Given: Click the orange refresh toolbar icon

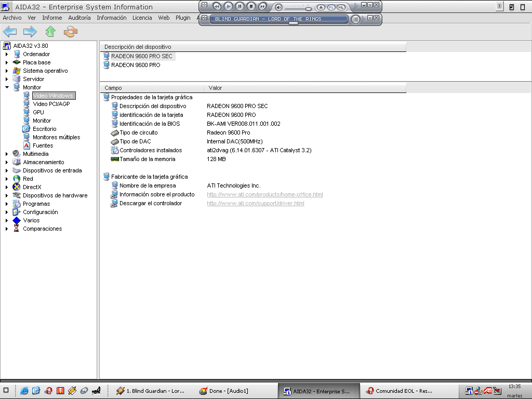Looking at the screenshot, I should tap(71, 32).
